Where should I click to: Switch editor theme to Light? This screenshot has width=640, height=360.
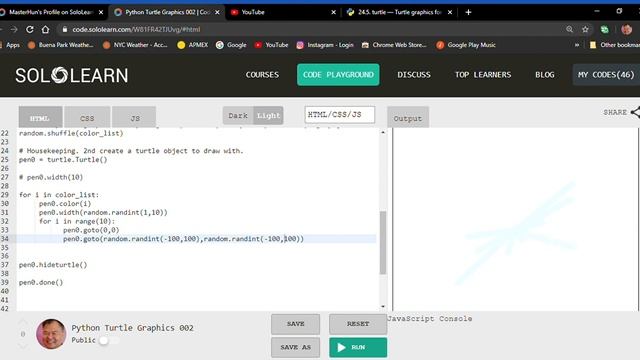click(268, 116)
